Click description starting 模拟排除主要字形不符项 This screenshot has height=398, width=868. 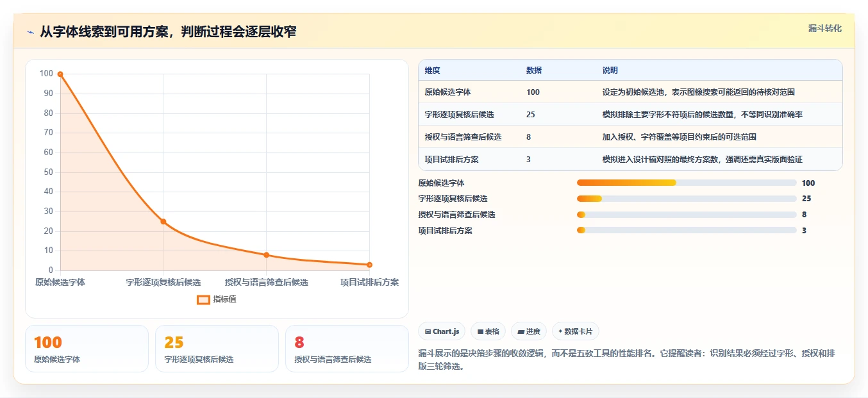pyautogui.click(x=703, y=115)
